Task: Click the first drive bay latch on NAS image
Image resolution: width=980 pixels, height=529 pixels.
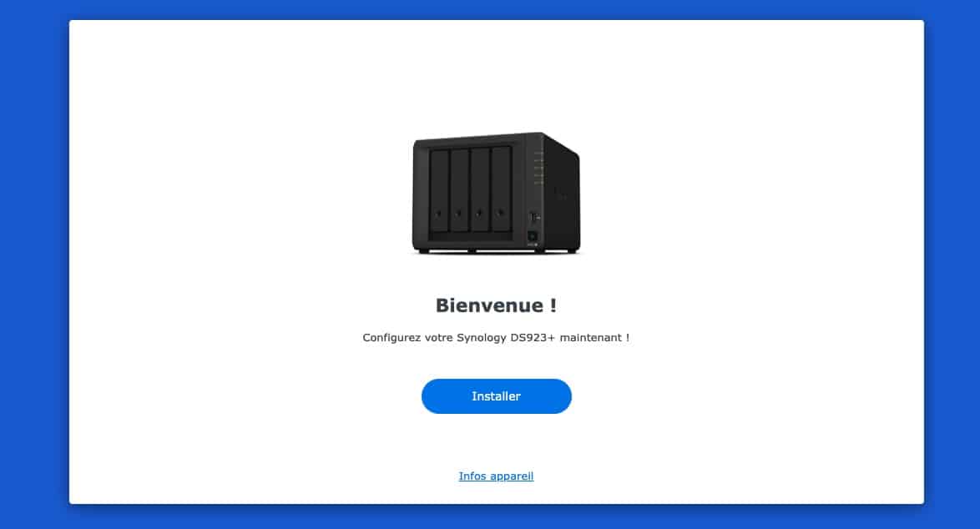Action: 439,214
